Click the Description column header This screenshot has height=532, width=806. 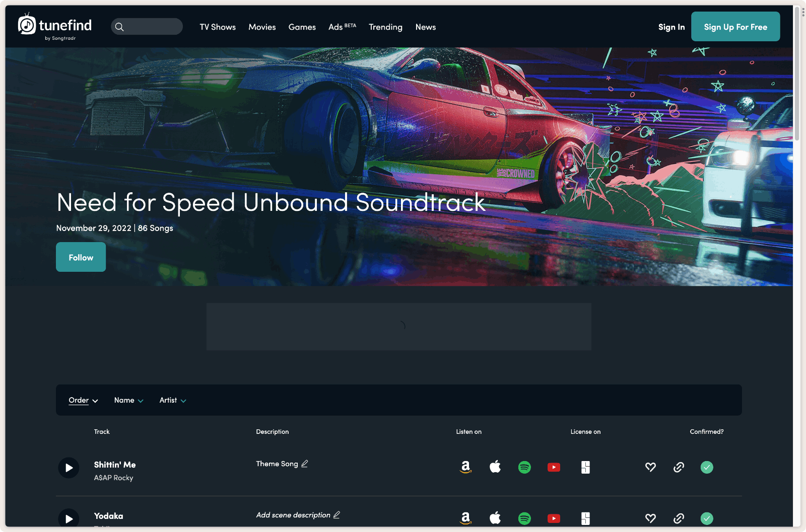(273, 432)
